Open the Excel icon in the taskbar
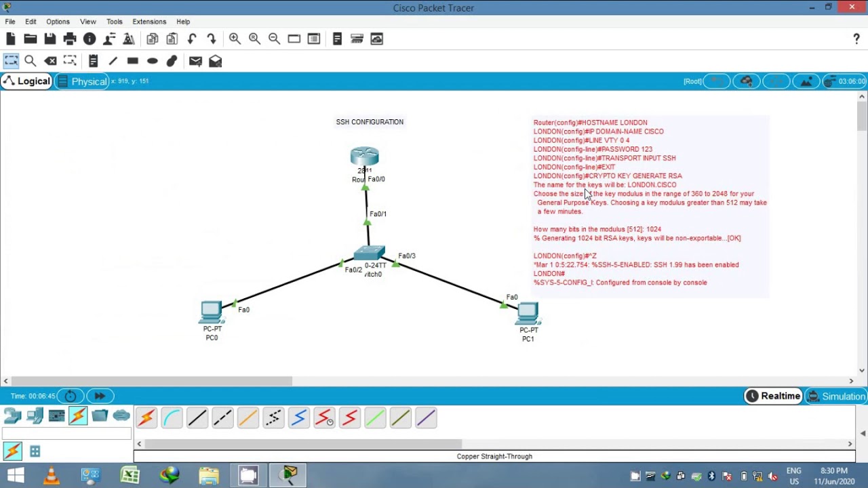 [x=130, y=475]
